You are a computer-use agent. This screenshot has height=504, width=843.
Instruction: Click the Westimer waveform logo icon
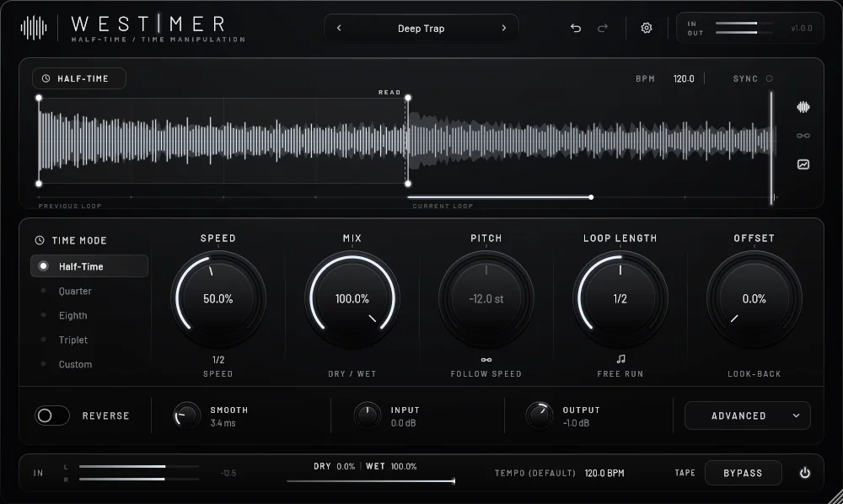tap(34, 28)
